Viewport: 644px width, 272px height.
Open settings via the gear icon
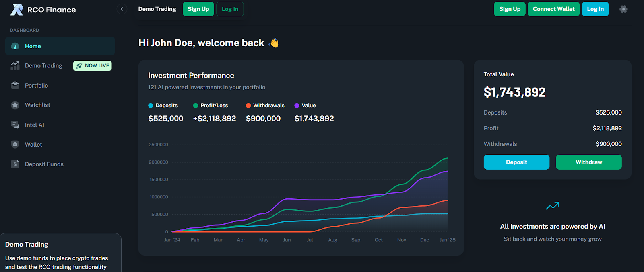[x=623, y=9]
